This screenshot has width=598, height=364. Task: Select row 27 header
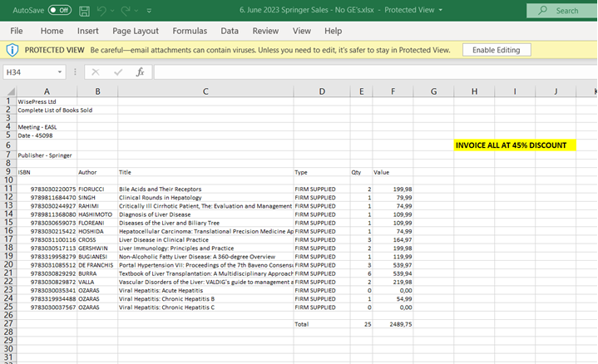(8, 323)
